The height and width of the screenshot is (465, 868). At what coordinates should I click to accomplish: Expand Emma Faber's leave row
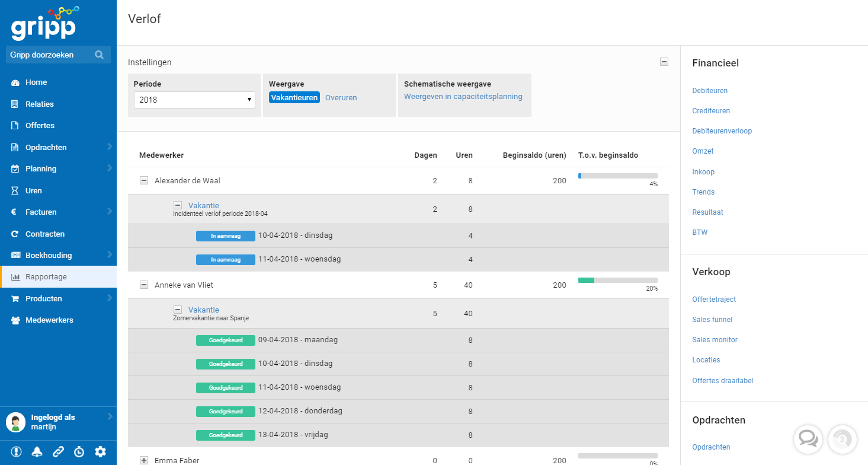(x=143, y=460)
